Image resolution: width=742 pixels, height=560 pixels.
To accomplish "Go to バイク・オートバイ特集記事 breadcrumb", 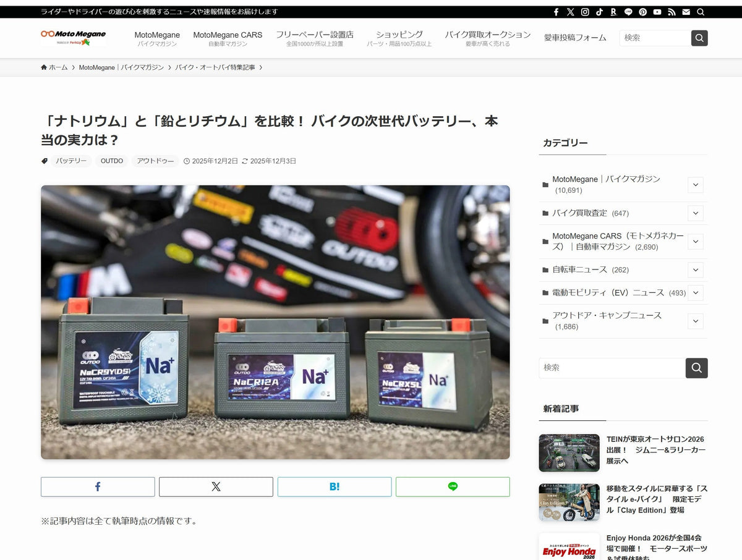I will pyautogui.click(x=215, y=67).
